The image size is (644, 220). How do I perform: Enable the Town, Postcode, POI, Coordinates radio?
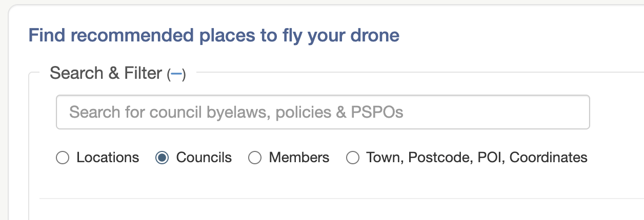[352, 158]
